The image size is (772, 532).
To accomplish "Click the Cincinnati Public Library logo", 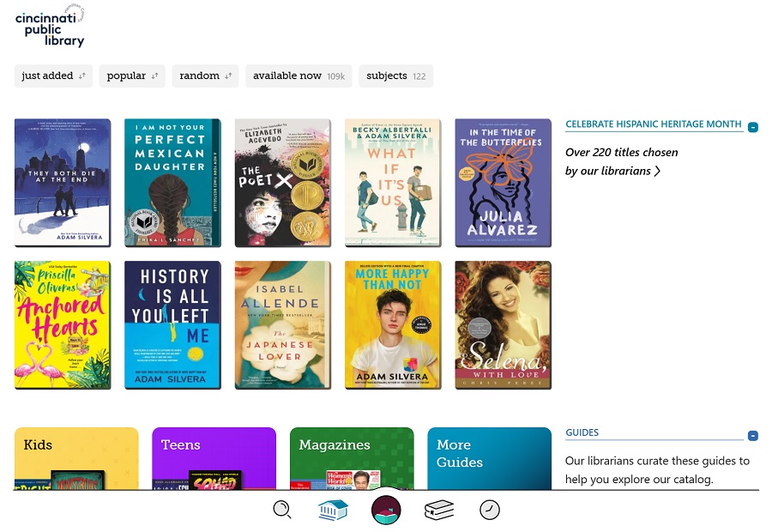I will point(51,27).
